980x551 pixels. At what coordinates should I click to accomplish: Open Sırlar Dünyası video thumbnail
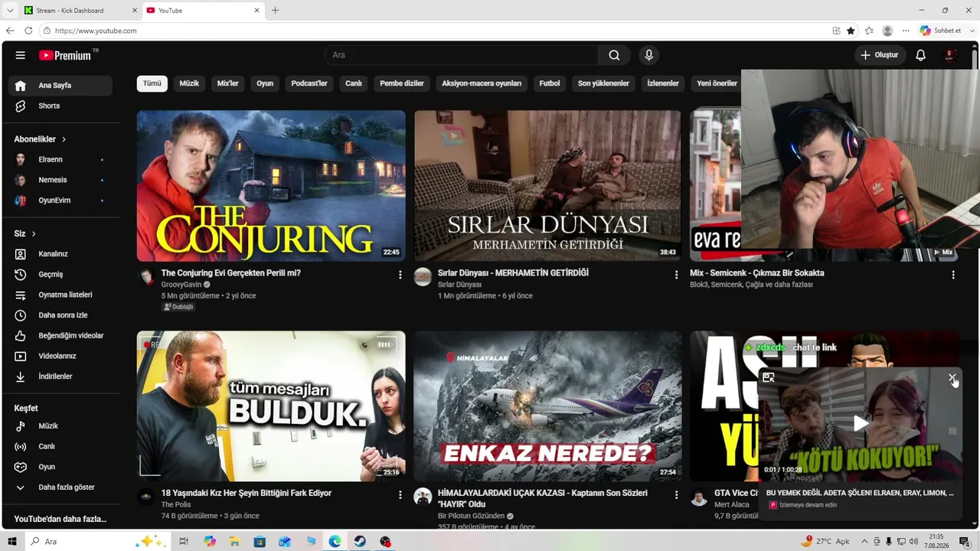[547, 186]
